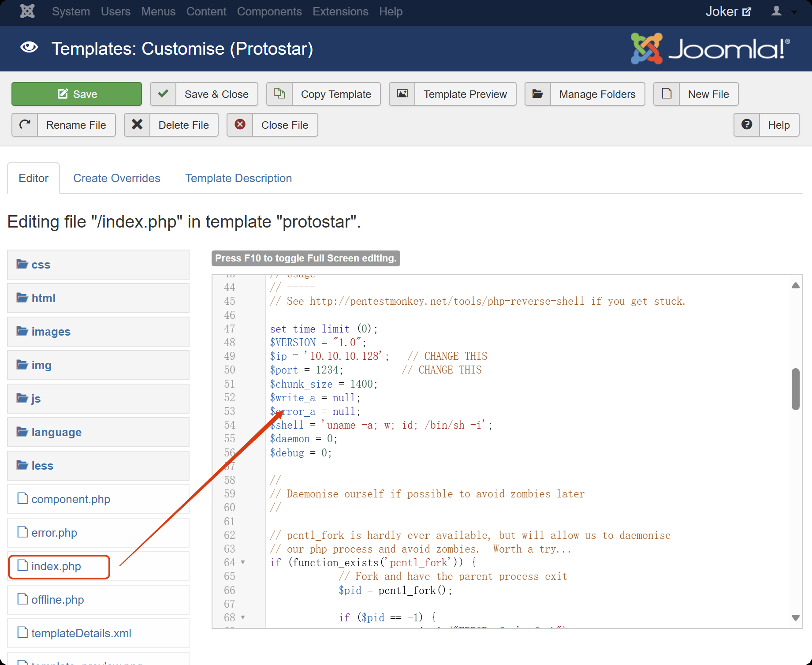The width and height of the screenshot is (812, 665).
Task: Click the $shell assignment on line 54
Action: [381, 425]
